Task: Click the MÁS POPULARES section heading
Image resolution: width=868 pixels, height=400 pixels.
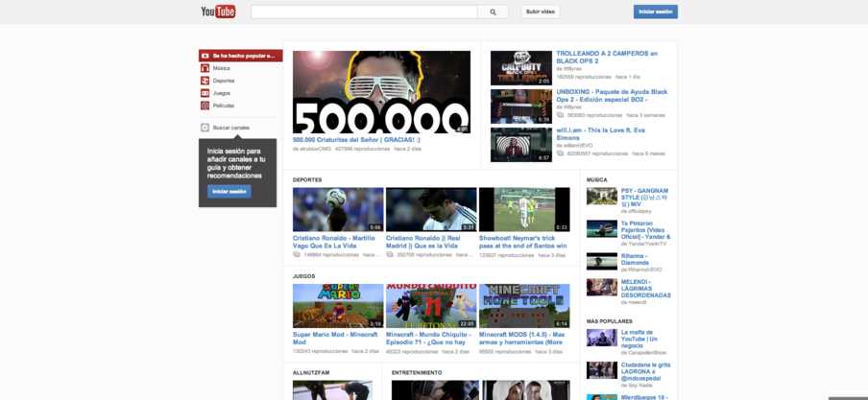Action: point(610,321)
